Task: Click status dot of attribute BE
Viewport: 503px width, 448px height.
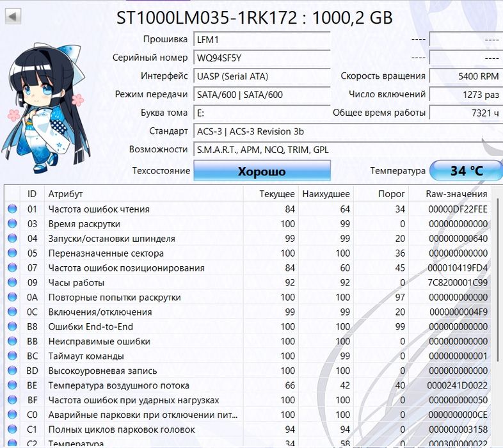Action: point(12,385)
